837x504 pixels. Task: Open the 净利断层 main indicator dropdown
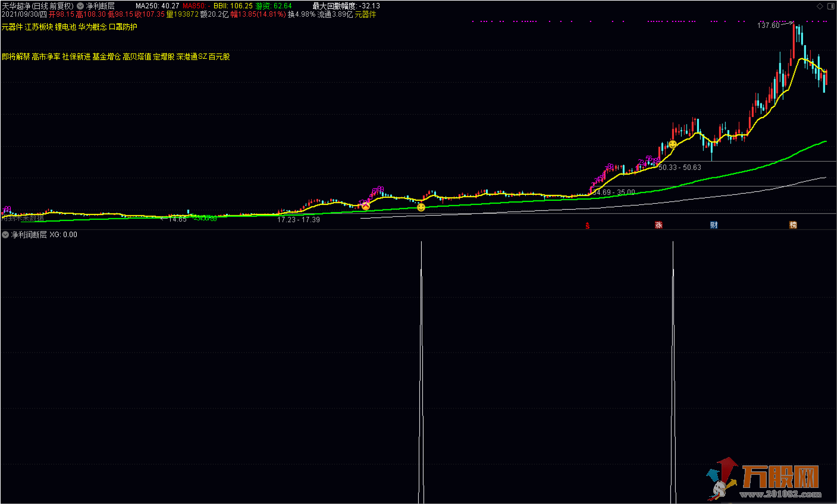pyautogui.click(x=80, y=6)
